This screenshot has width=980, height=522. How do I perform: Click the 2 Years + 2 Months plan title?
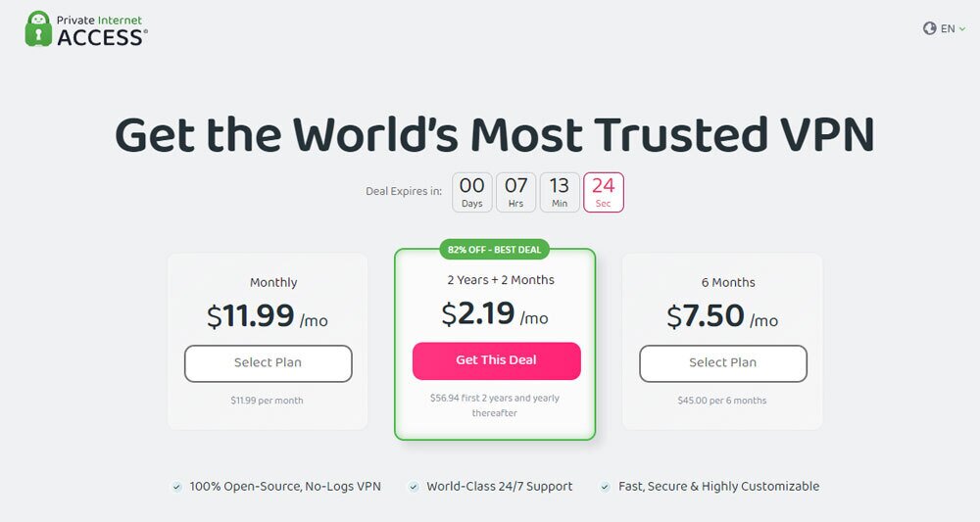pyautogui.click(x=501, y=280)
